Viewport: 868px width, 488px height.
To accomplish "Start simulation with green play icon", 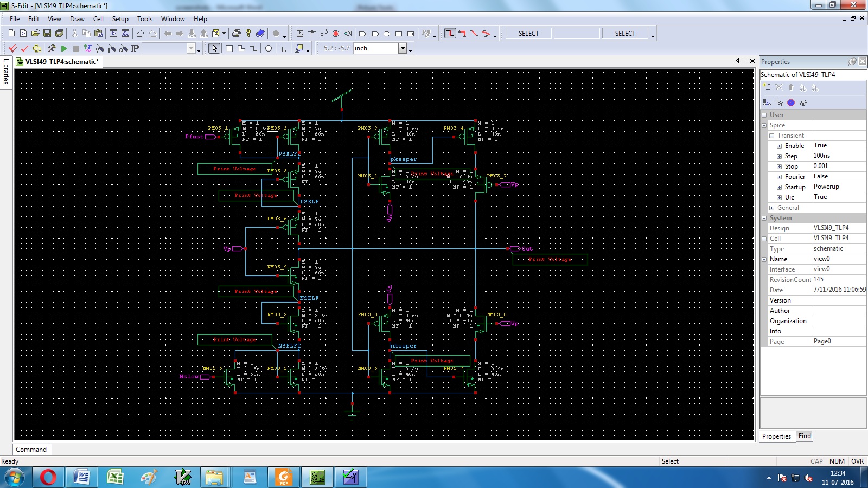I will (x=64, y=48).
